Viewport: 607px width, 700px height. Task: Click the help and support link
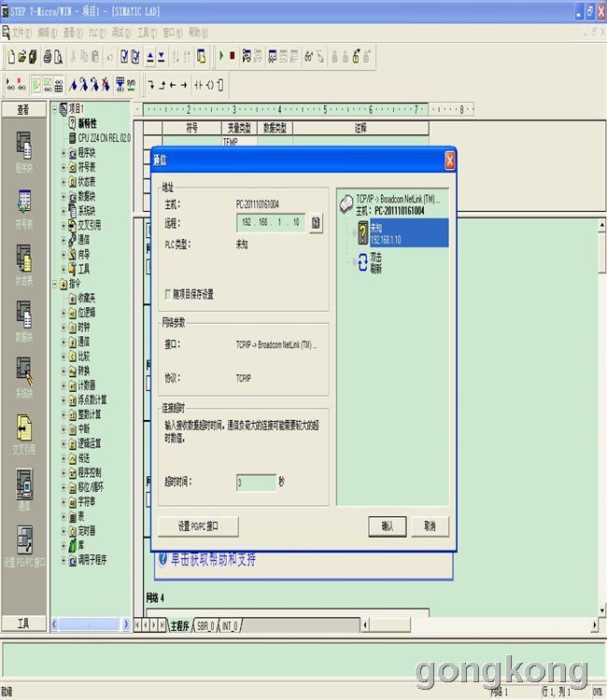(x=213, y=560)
